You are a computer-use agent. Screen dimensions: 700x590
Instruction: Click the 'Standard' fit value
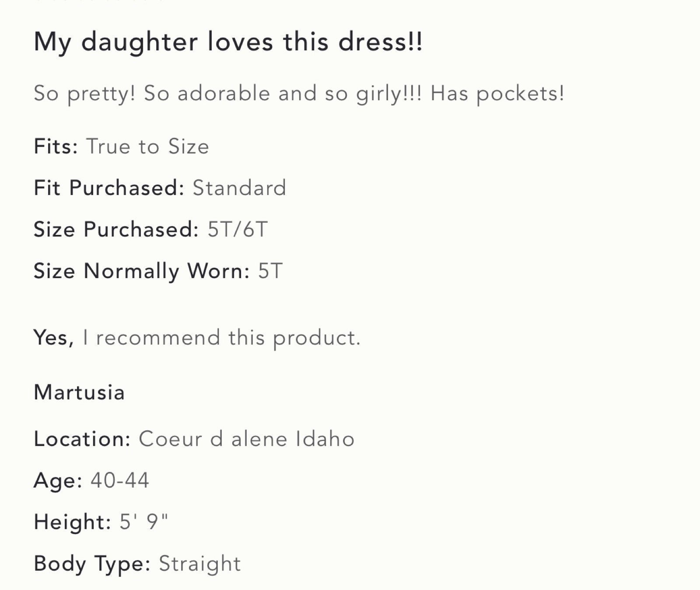239,188
